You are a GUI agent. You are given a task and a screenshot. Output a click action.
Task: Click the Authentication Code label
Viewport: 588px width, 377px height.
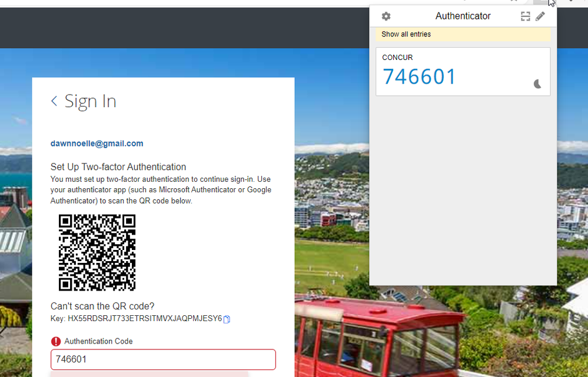point(98,341)
